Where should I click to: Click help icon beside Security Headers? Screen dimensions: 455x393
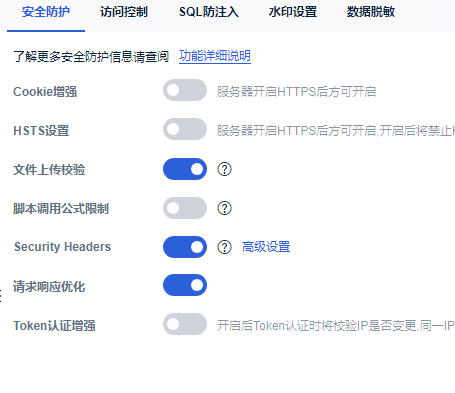click(224, 247)
